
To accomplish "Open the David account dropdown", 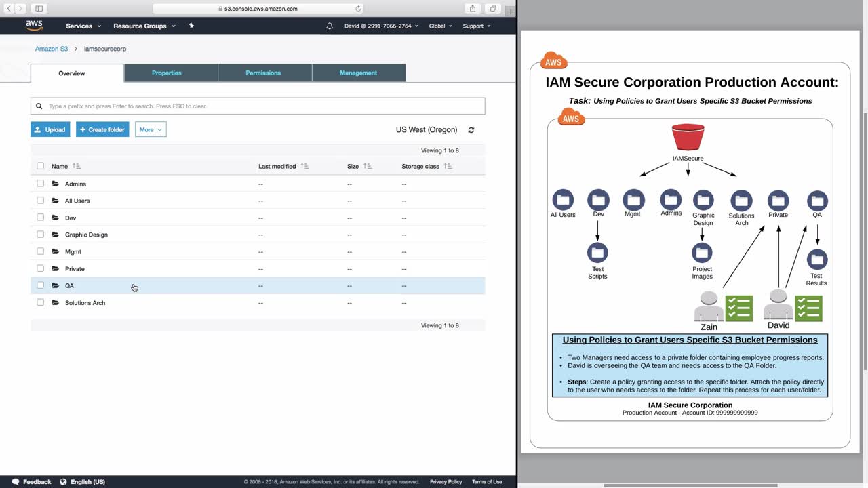I will coord(381,26).
